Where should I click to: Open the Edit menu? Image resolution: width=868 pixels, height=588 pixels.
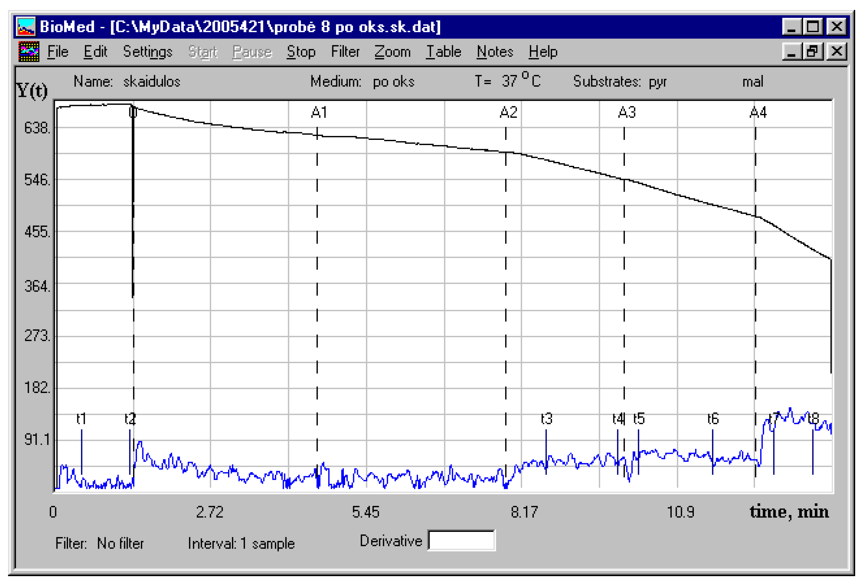[x=95, y=52]
